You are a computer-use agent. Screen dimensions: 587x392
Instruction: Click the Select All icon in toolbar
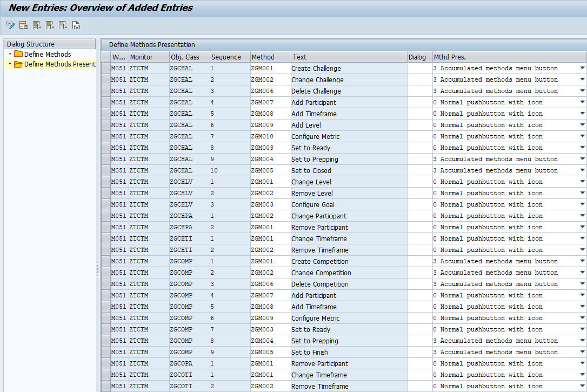coord(37,25)
